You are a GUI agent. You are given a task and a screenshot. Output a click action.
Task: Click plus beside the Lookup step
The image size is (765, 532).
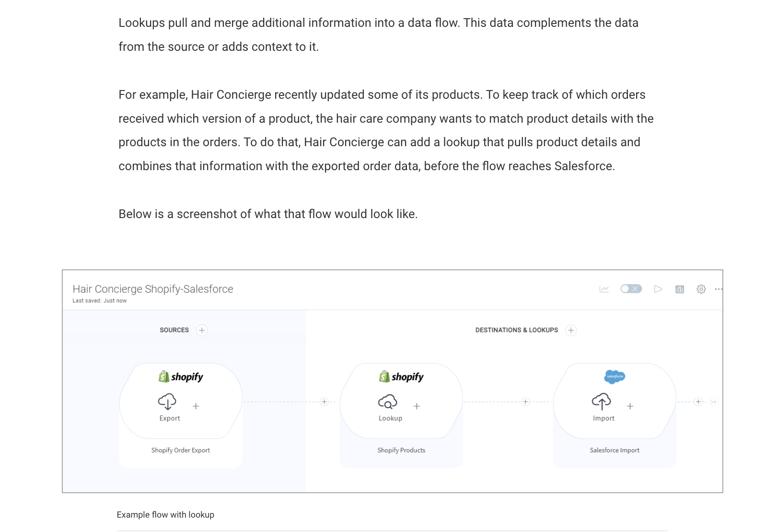click(x=417, y=406)
